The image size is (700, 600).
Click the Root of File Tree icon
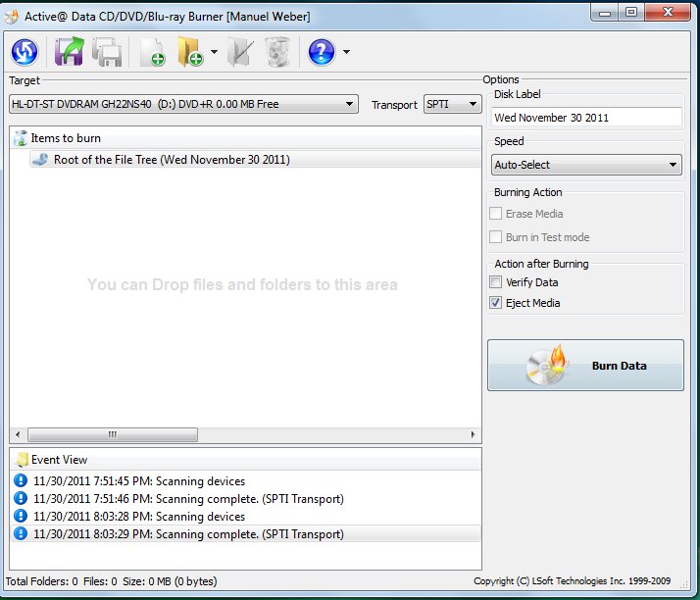pos(40,160)
